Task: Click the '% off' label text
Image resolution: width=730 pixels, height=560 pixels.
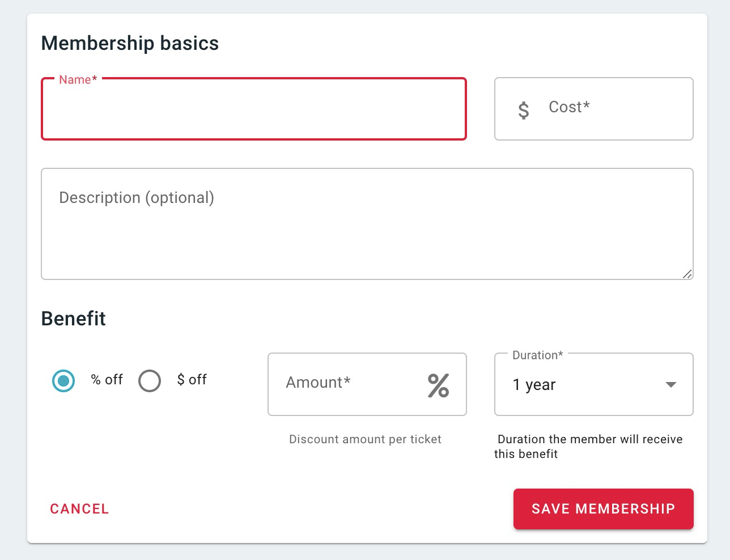Action: pos(107,379)
